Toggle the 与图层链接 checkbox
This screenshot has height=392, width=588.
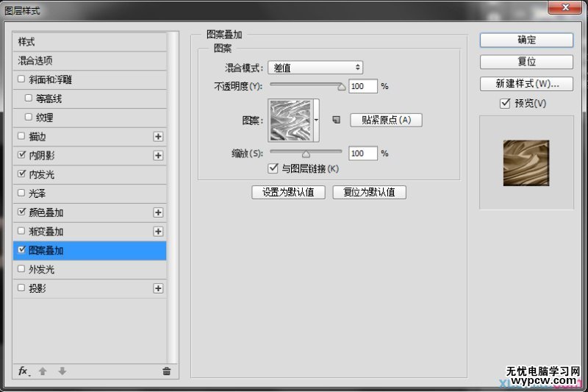tap(273, 168)
